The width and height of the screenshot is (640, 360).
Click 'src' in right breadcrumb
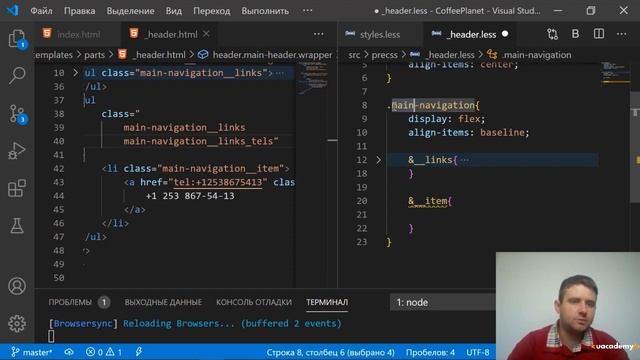(x=354, y=55)
